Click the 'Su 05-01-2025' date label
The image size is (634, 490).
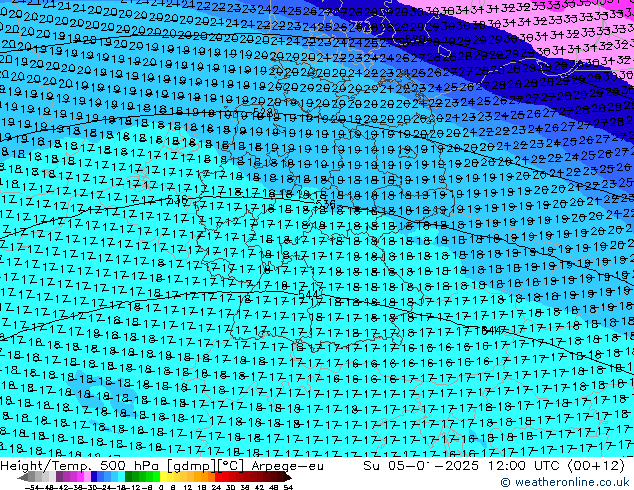[421, 466]
